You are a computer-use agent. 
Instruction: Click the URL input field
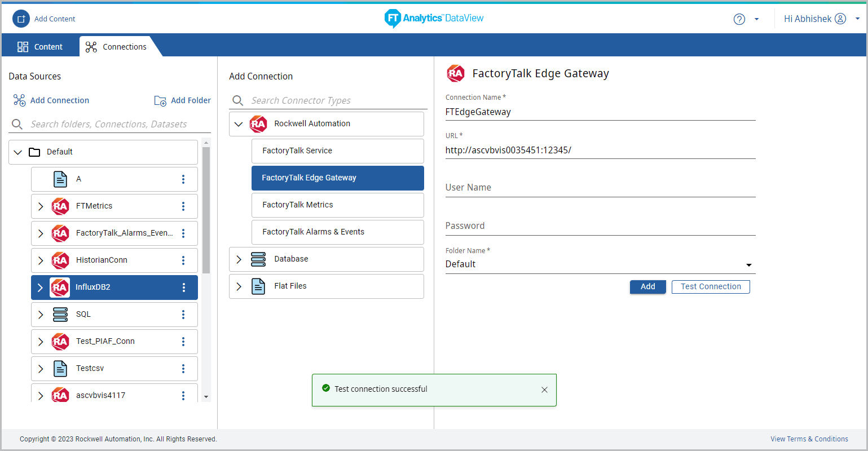click(x=600, y=150)
